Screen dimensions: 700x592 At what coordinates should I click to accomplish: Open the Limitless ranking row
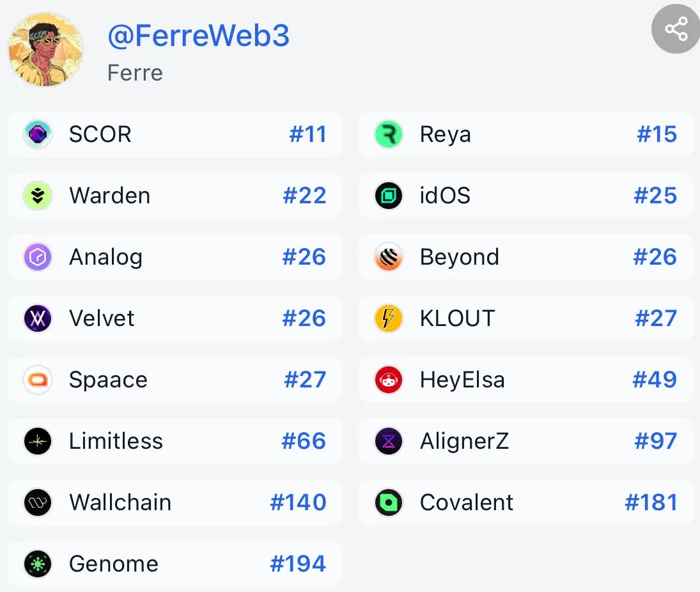[175, 442]
